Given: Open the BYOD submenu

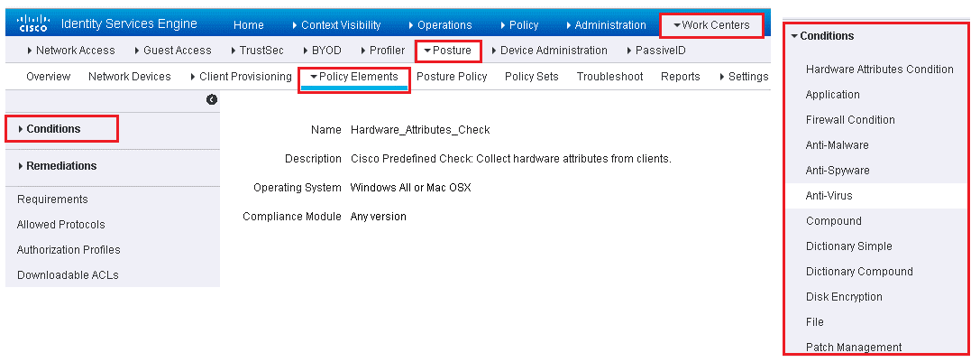Looking at the screenshot, I should pyautogui.click(x=322, y=51).
